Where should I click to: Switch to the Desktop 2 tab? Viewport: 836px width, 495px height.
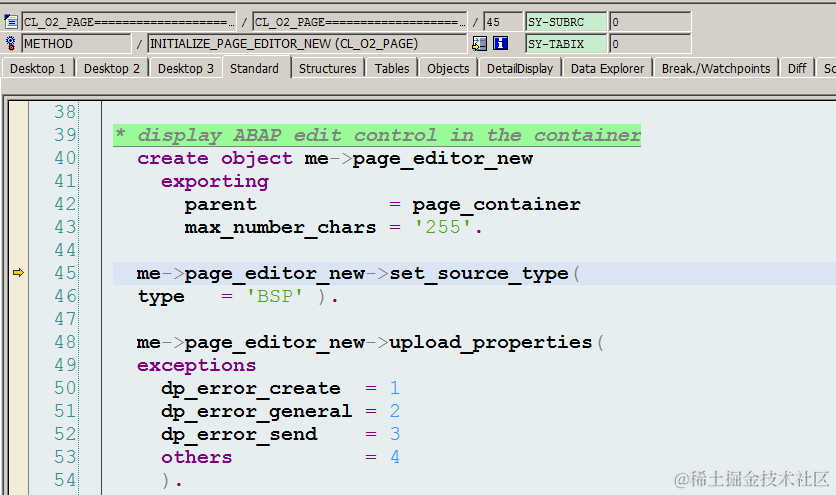[x=111, y=68]
